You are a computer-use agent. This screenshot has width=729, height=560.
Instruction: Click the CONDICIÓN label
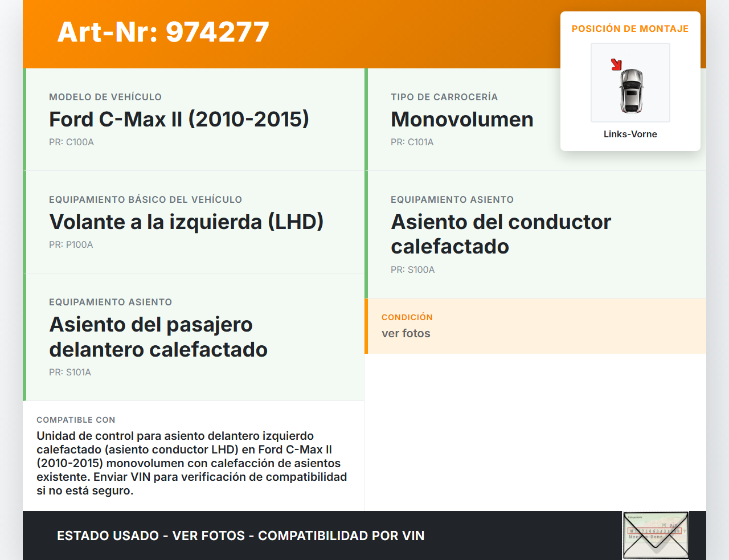click(407, 317)
